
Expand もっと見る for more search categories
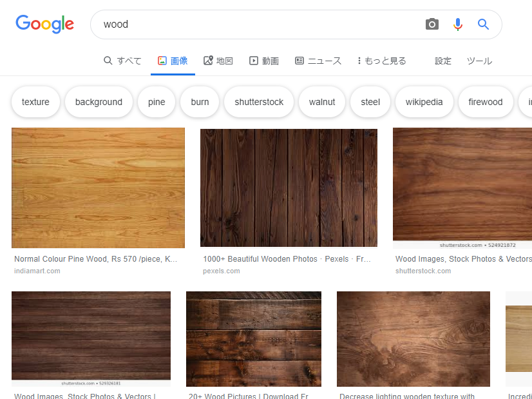[381, 60]
